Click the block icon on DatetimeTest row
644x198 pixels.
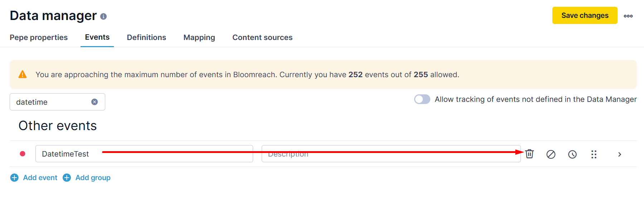point(551,154)
